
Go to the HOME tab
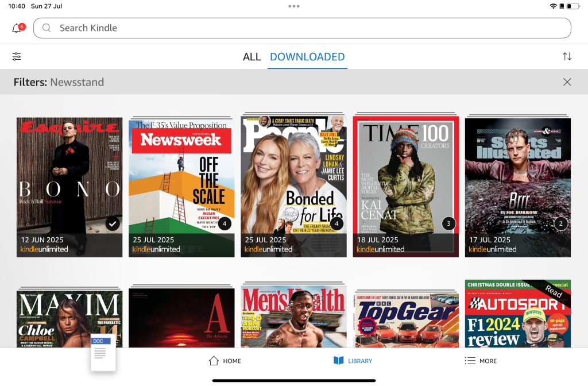225,361
